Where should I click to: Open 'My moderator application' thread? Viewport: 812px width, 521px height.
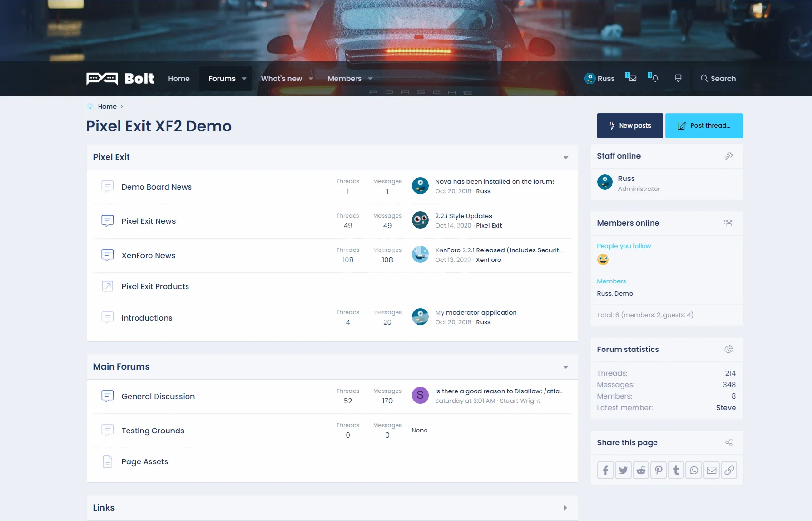point(476,313)
